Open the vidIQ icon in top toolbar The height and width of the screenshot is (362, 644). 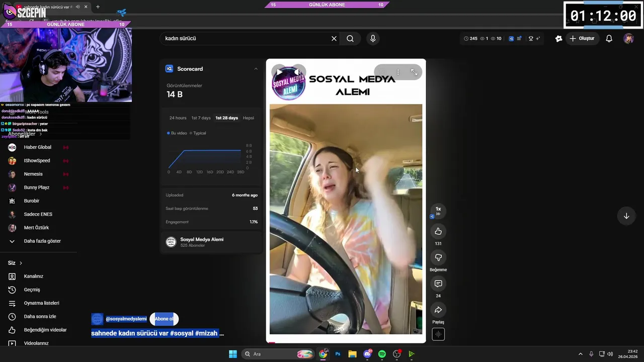(511, 38)
